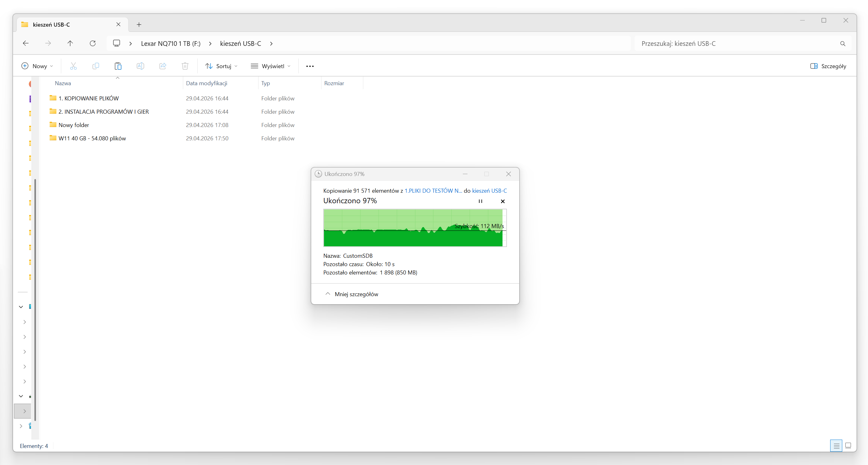The image size is (868, 465).
Task: Click the 1.PLIKI DO TESTÓW source link
Action: point(433,191)
